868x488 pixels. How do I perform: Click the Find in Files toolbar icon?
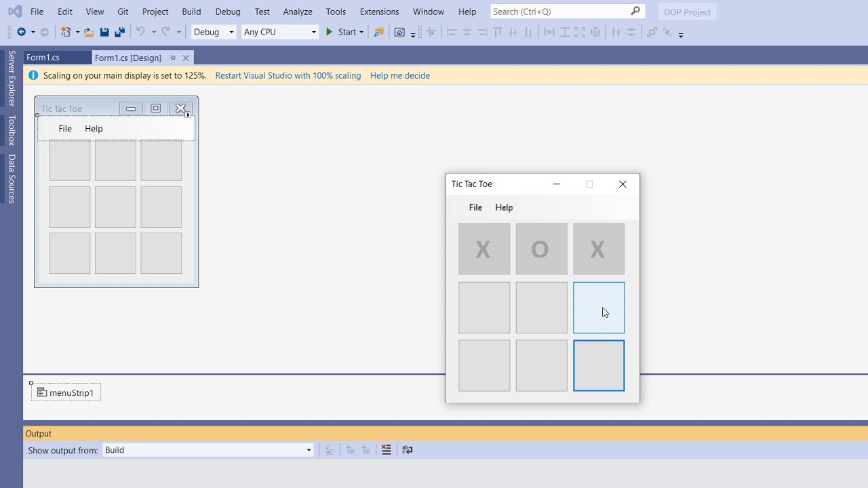point(379,32)
